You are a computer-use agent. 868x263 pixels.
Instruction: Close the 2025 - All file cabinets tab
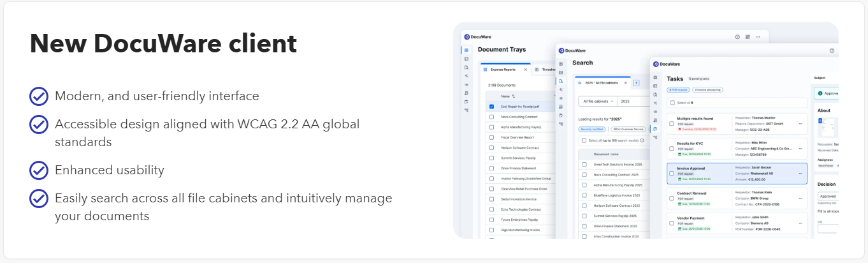[x=626, y=83]
